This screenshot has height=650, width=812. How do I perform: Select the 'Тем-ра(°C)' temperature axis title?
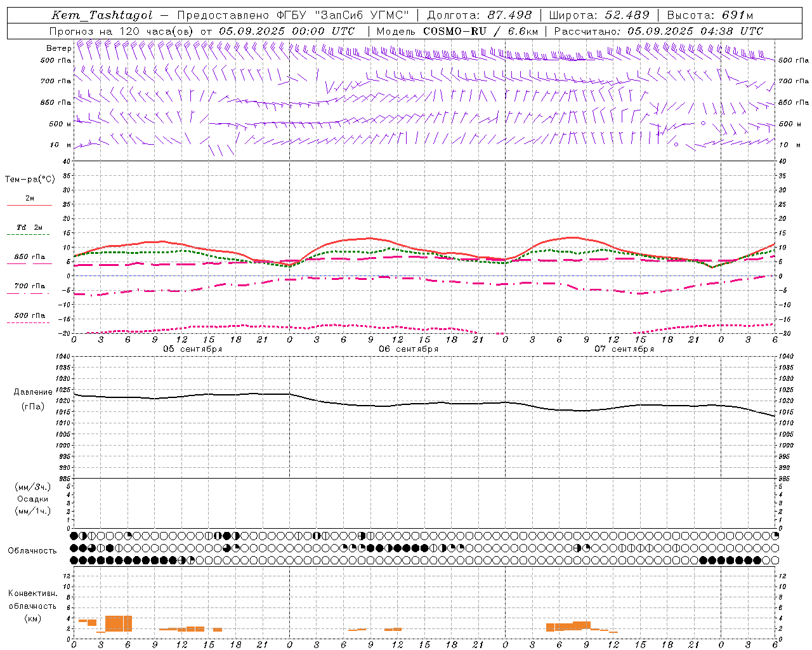(30, 180)
